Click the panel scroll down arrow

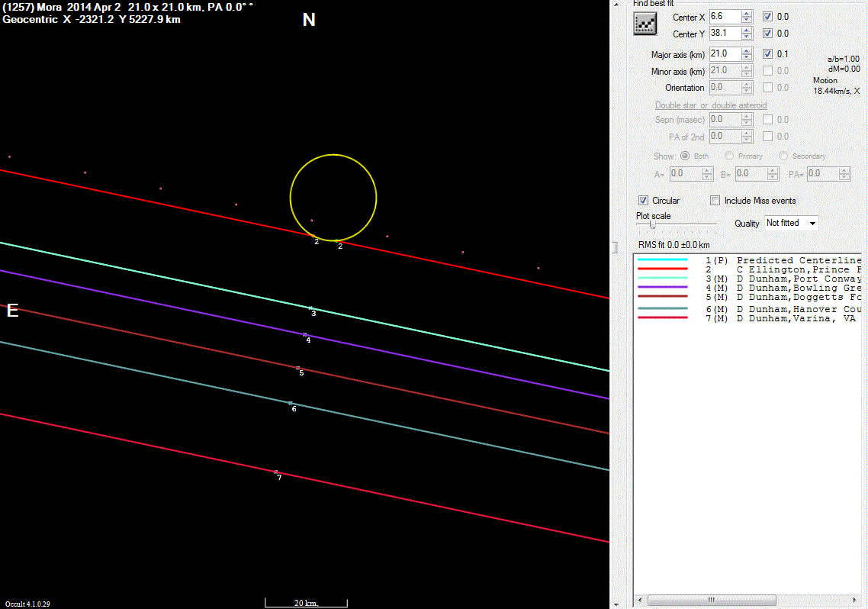coord(616,604)
